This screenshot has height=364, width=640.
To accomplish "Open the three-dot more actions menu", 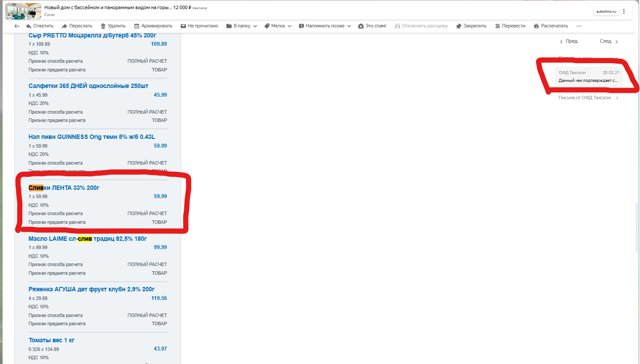I will [x=579, y=26].
